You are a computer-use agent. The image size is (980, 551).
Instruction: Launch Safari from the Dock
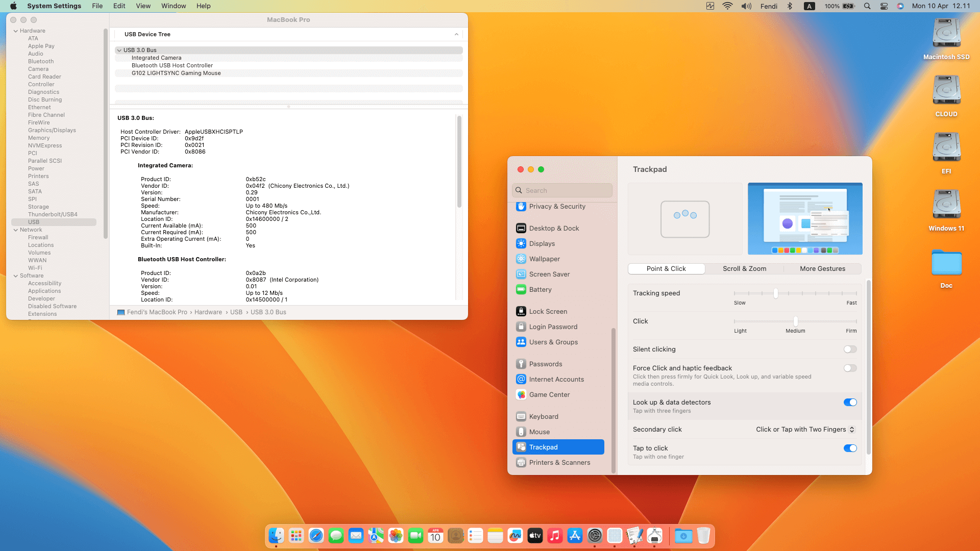[x=316, y=536]
